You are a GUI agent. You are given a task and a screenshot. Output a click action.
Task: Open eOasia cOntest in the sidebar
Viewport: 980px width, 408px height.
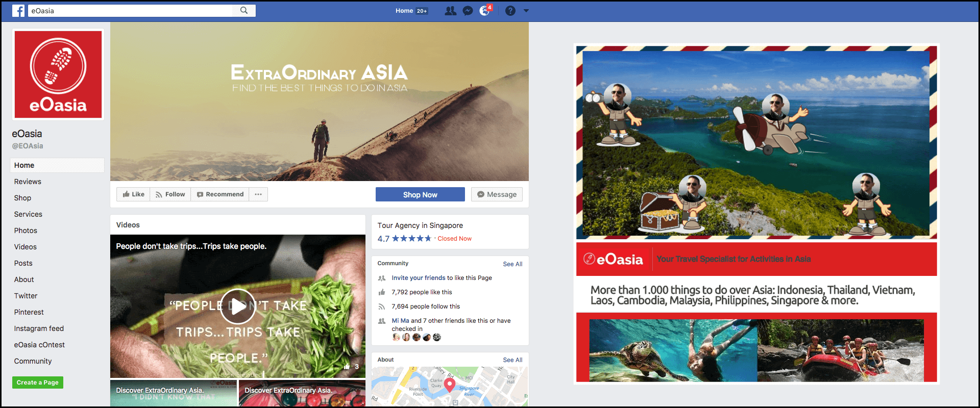39,345
